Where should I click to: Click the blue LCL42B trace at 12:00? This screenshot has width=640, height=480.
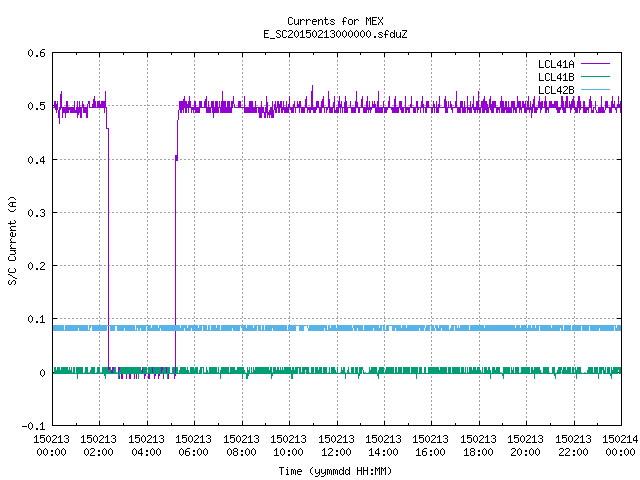[337, 328]
